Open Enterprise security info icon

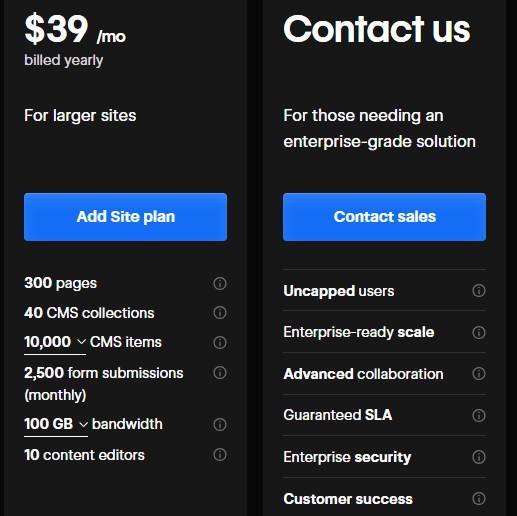coord(479,457)
